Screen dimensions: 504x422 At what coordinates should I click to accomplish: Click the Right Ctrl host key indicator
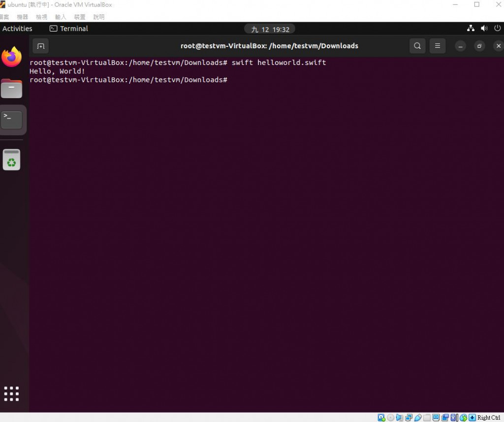point(489,418)
